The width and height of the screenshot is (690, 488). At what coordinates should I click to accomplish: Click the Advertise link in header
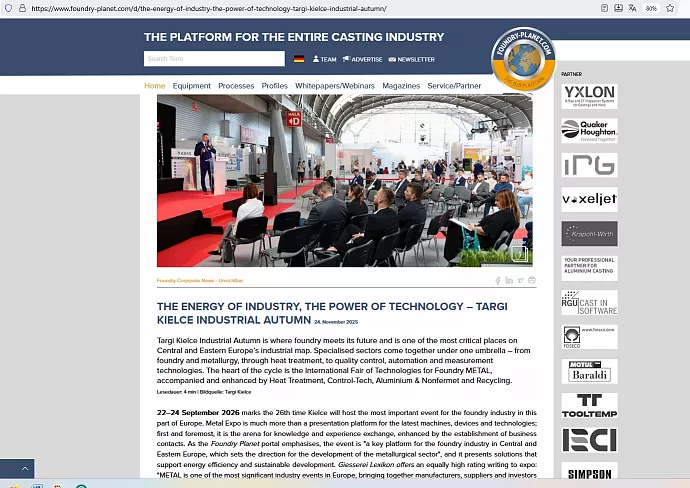click(x=362, y=59)
